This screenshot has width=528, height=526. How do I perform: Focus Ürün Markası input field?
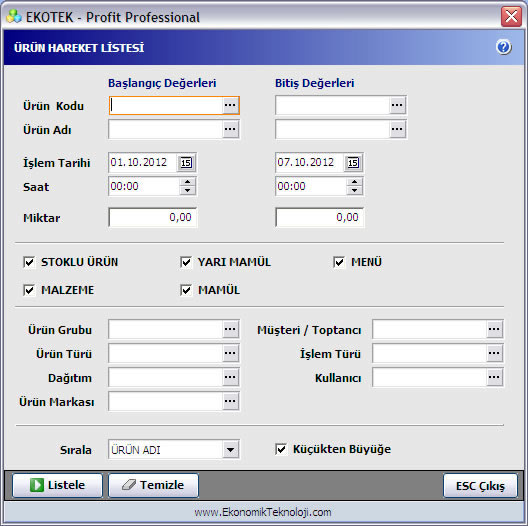[x=165, y=401]
